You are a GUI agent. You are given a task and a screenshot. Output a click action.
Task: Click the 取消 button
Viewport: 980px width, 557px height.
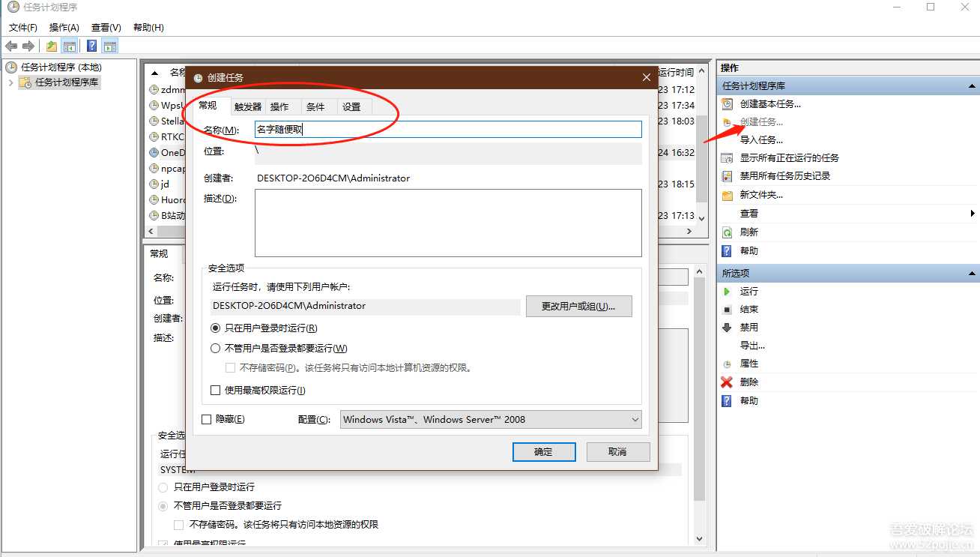point(618,452)
